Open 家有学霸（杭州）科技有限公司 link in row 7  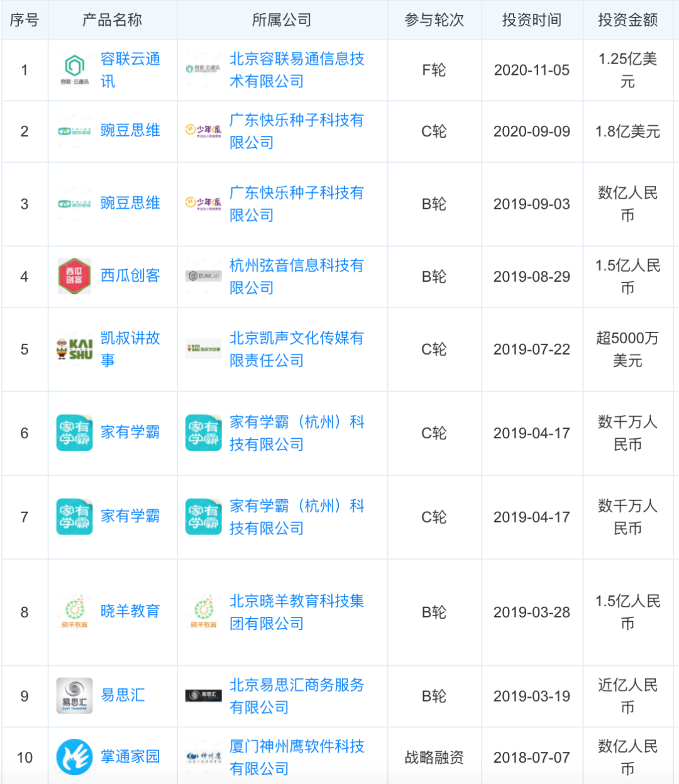297,517
